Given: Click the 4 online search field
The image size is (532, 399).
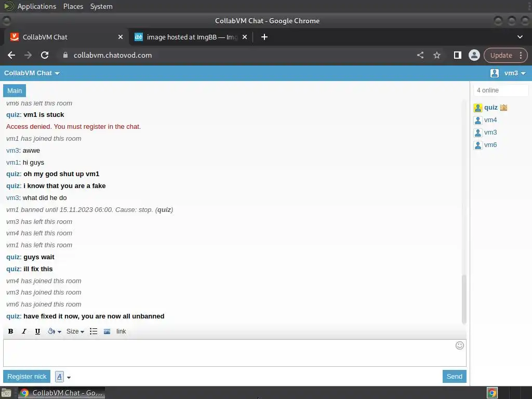Looking at the screenshot, I should (x=501, y=90).
